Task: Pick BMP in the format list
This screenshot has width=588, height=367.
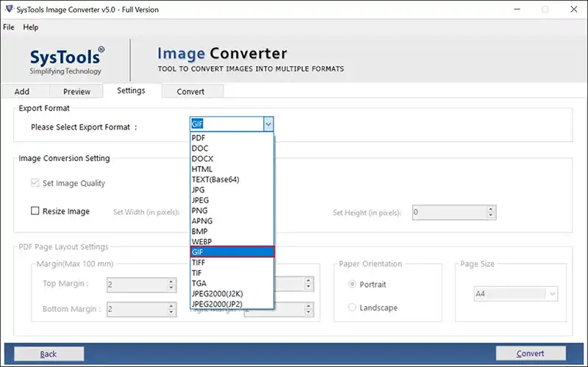Action: coord(232,232)
